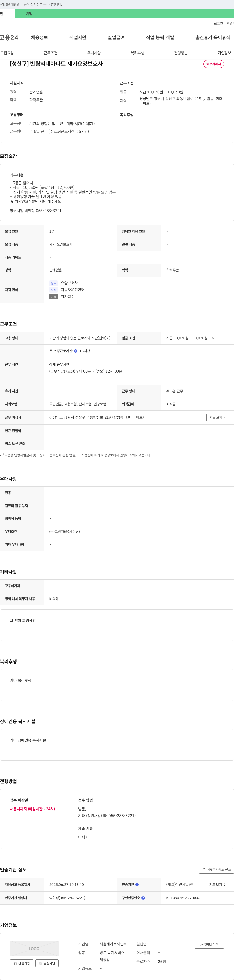Jump to the 복리후생 section tab

pos(137,53)
